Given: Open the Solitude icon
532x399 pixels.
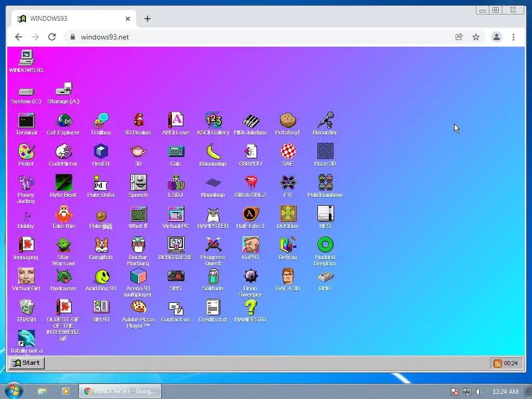Looking at the screenshot, I should (213, 276).
